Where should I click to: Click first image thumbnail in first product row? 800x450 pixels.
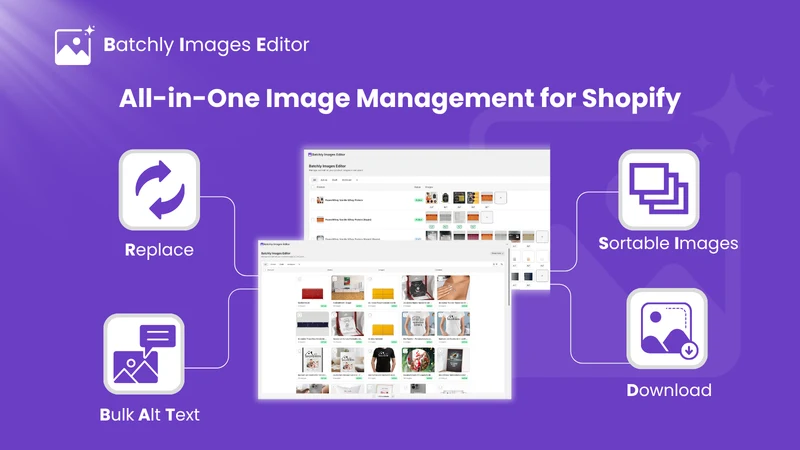[432, 198]
